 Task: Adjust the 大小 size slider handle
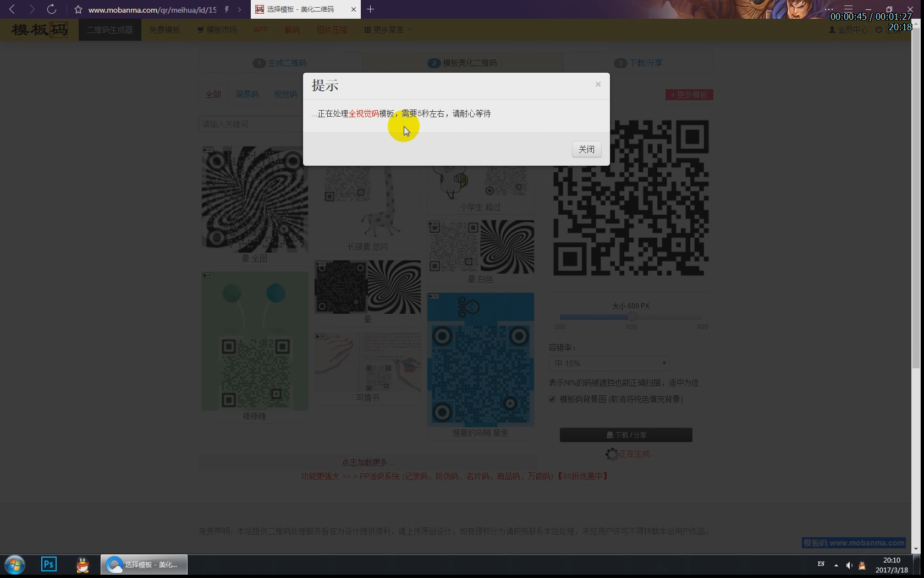[632, 317]
